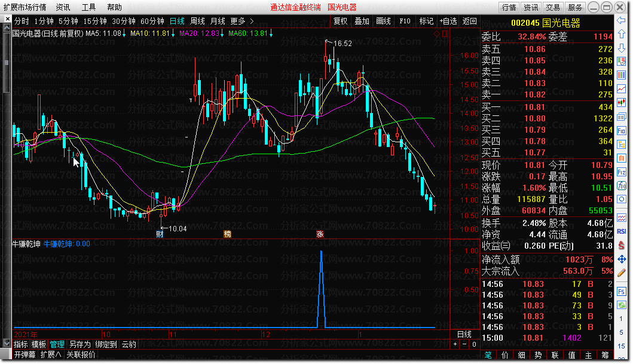Click the red dollar sign icon
Viewport: 633px width, 364px height.
click(621, 246)
